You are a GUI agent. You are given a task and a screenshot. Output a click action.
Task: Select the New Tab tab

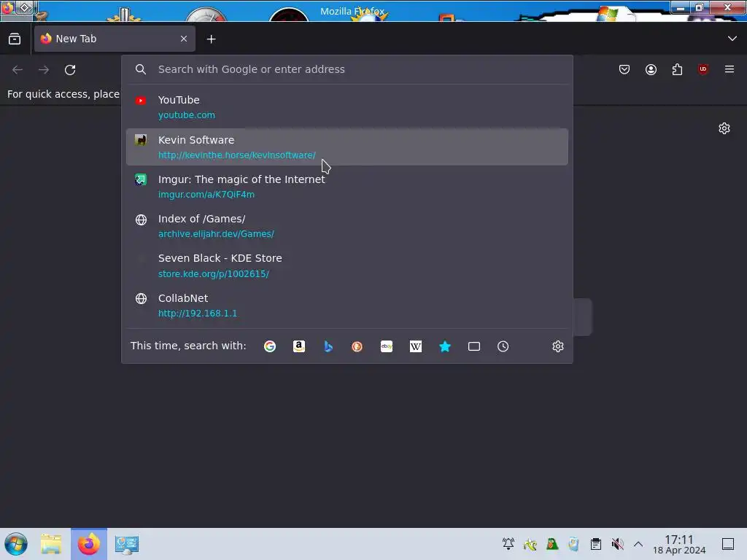(x=115, y=39)
